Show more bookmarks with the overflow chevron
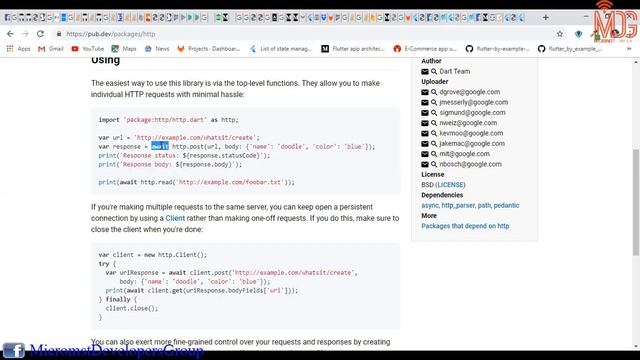The height and width of the screenshot is (360, 640). 629,49
